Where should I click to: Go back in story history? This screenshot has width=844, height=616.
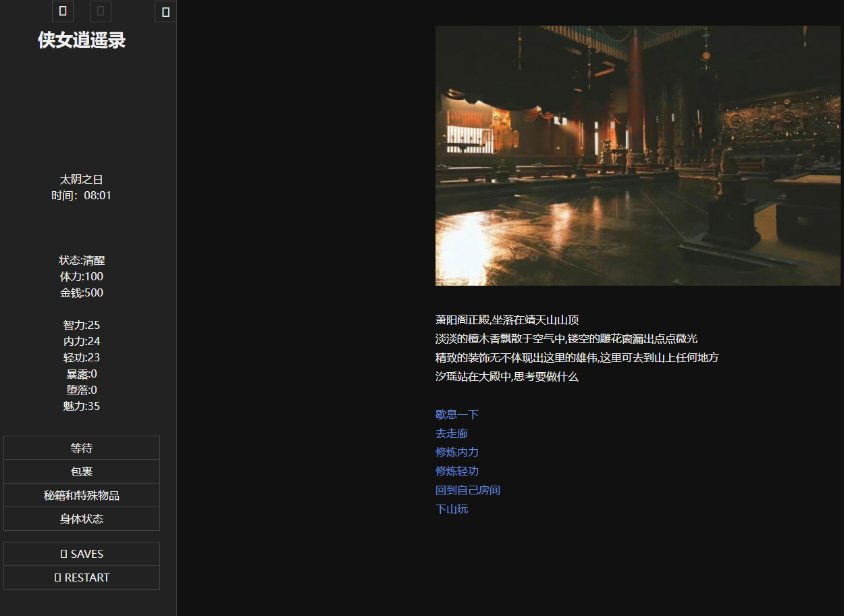click(x=63, y=11)
